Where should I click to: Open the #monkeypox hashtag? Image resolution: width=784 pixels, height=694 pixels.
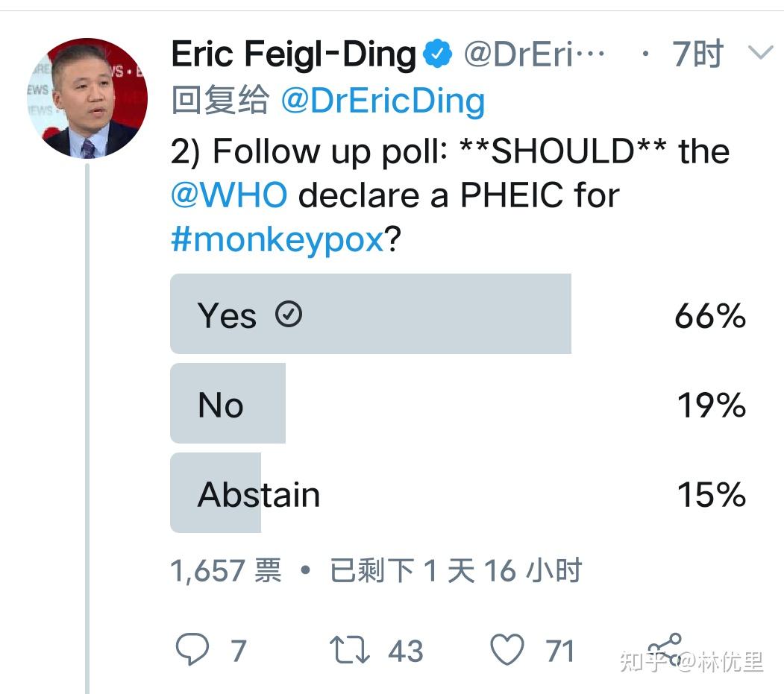tap(277, 240)
